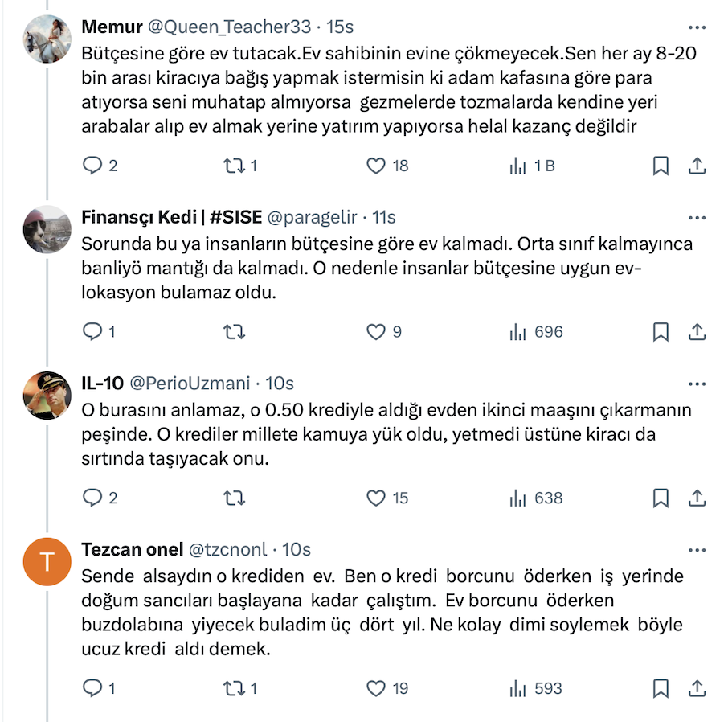Open more options on Memur's tweet
The image size is (728, 722).
(697, 27)
